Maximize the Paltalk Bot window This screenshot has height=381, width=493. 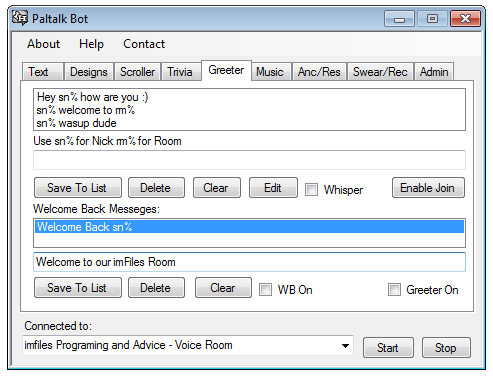pos(432,19)
